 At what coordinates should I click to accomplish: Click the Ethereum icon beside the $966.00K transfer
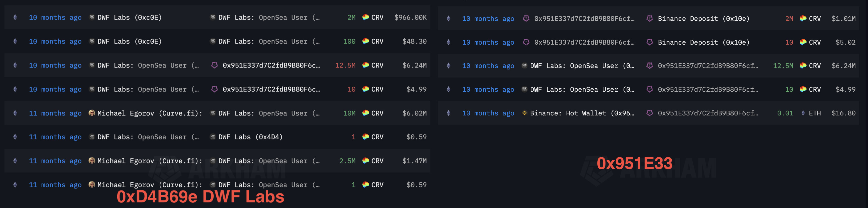click(x=15, y=17)
